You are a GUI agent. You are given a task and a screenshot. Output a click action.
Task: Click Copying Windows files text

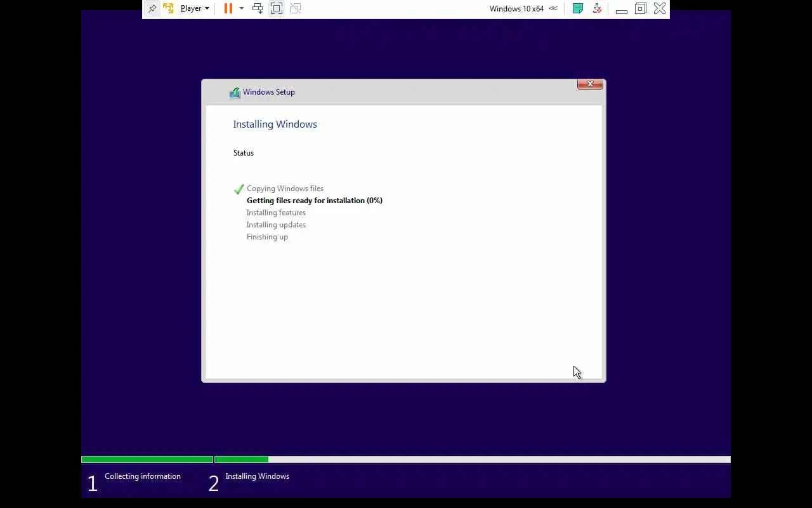click(x=285, y=189)
